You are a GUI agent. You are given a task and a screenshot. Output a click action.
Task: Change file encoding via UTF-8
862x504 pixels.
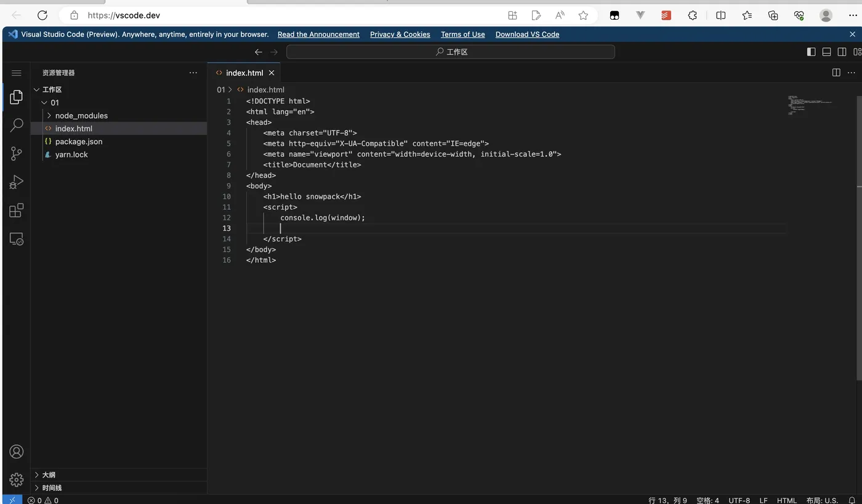coord(739,500)
